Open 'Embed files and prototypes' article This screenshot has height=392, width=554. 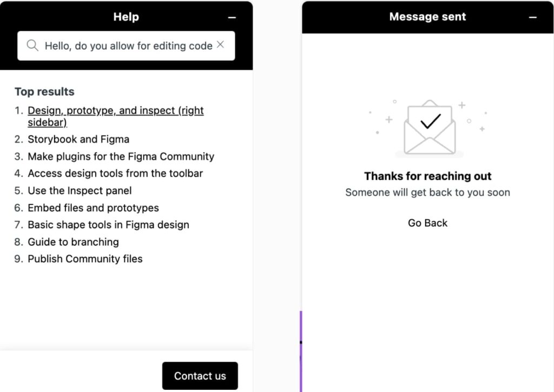[93, 208]
